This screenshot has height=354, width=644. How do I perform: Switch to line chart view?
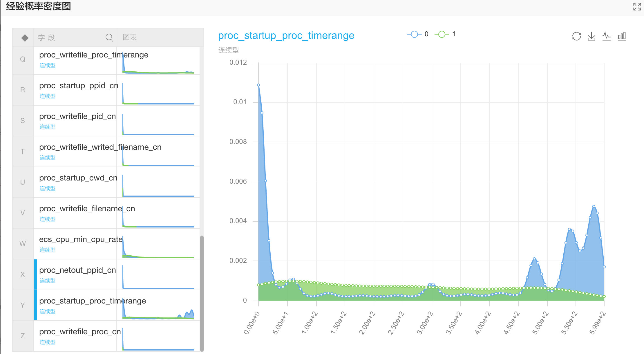tap(607, 36)
